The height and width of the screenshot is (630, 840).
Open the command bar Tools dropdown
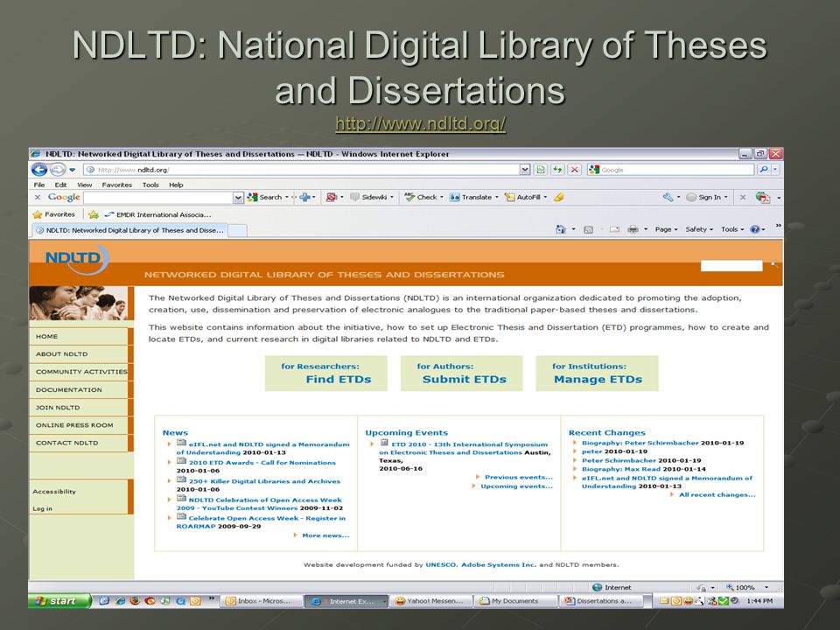click(x=732, y=229)
